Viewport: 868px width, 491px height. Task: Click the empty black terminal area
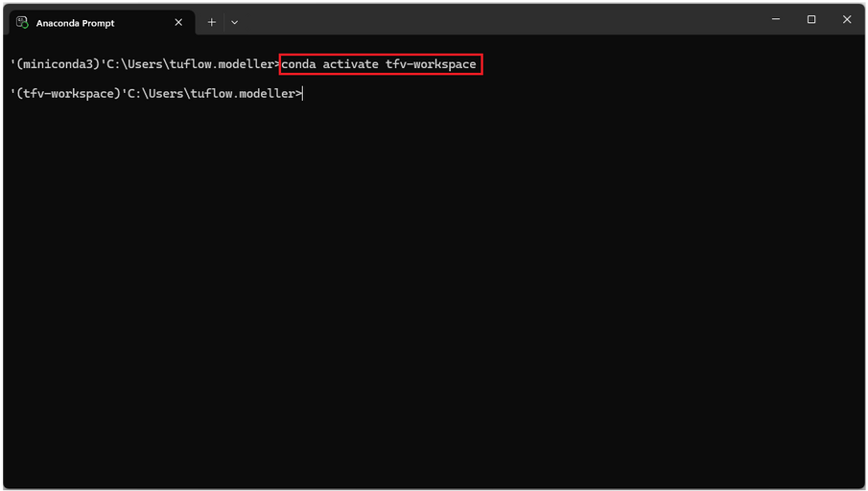coord(432,288)
